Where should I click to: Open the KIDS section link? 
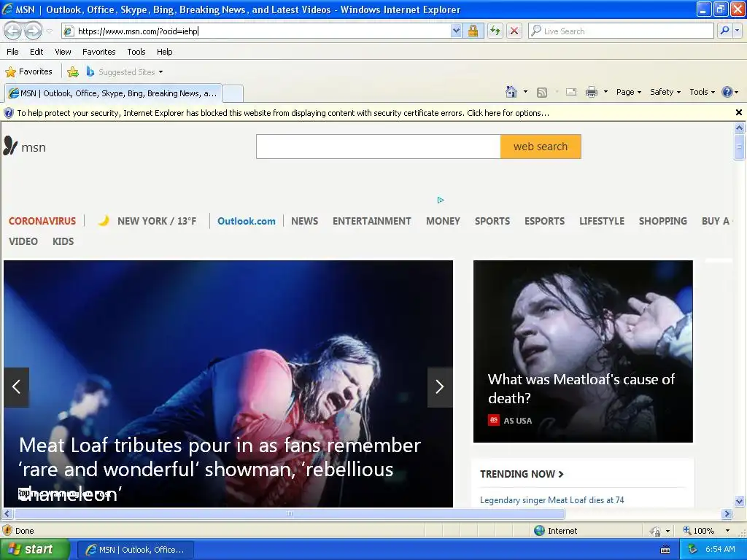(x=63, y=241)
